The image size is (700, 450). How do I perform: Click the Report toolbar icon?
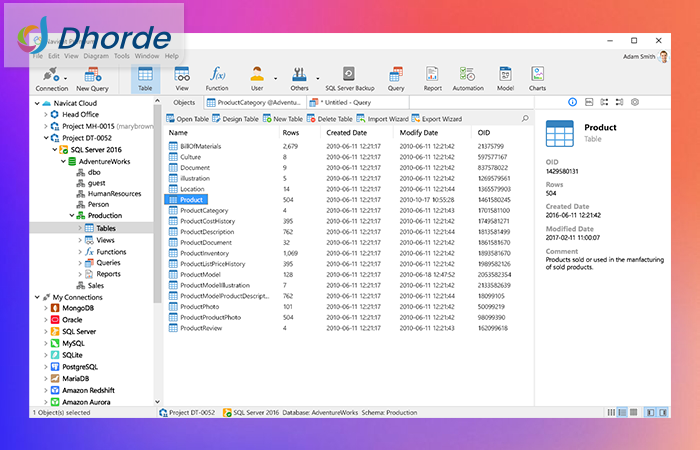[432, 76]
